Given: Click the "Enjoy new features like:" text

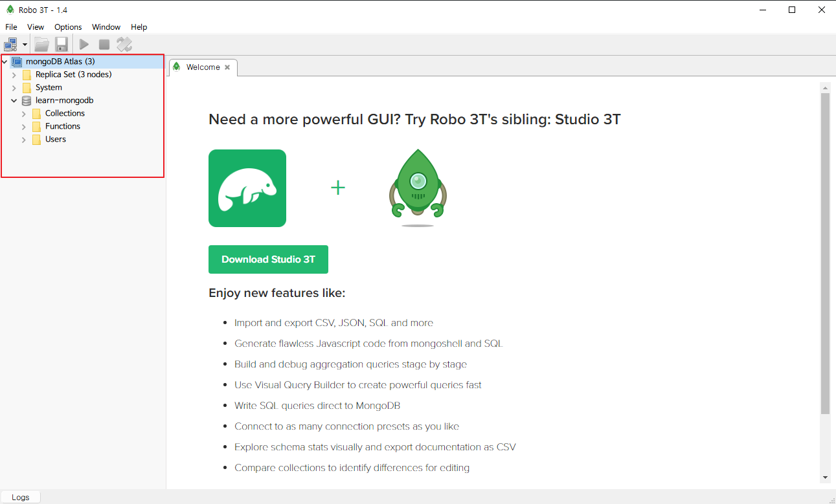Looking at the screenshot, I should (x=277, y=293).
